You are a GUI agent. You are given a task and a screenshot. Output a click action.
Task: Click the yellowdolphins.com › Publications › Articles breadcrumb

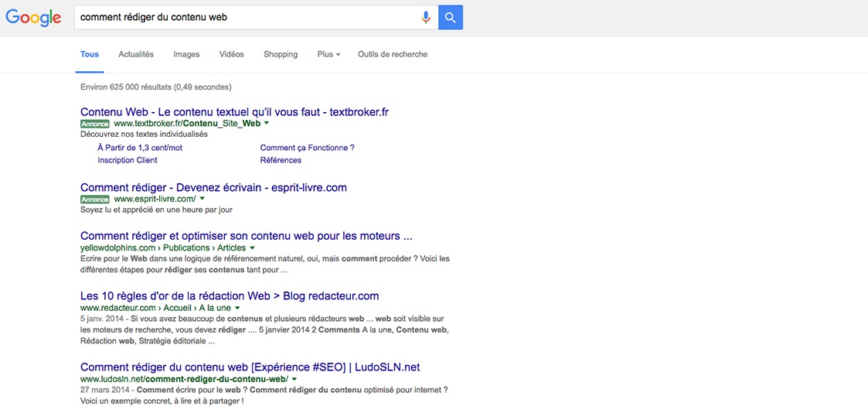(x=163, y=247)
